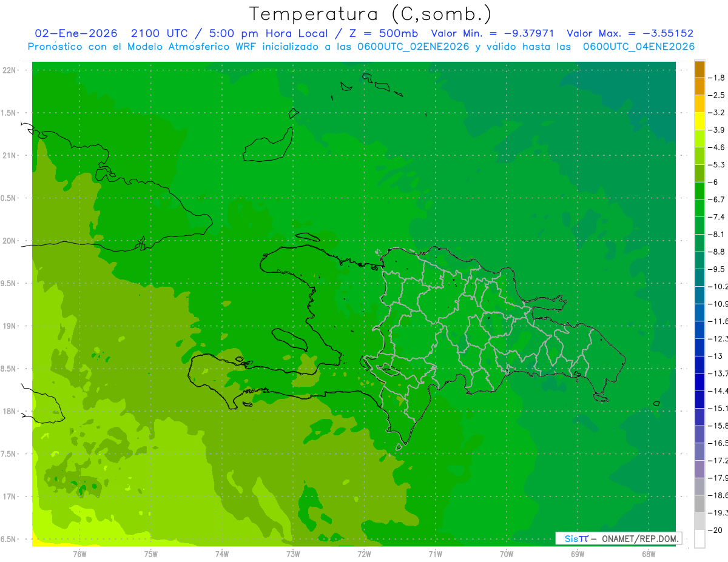The width and height of the screenshot is (728, 562).
Task: Click the '20N' latitude axis label
Action: 10,241
